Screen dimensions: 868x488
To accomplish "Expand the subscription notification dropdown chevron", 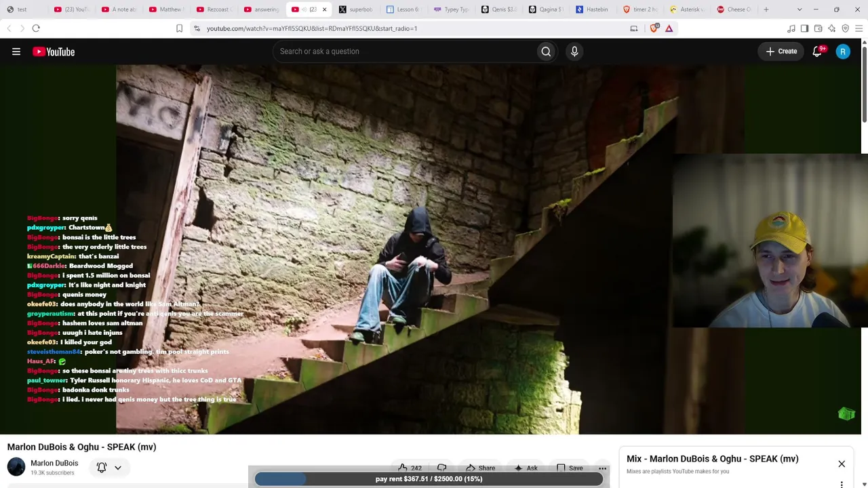I will (117, 467).
